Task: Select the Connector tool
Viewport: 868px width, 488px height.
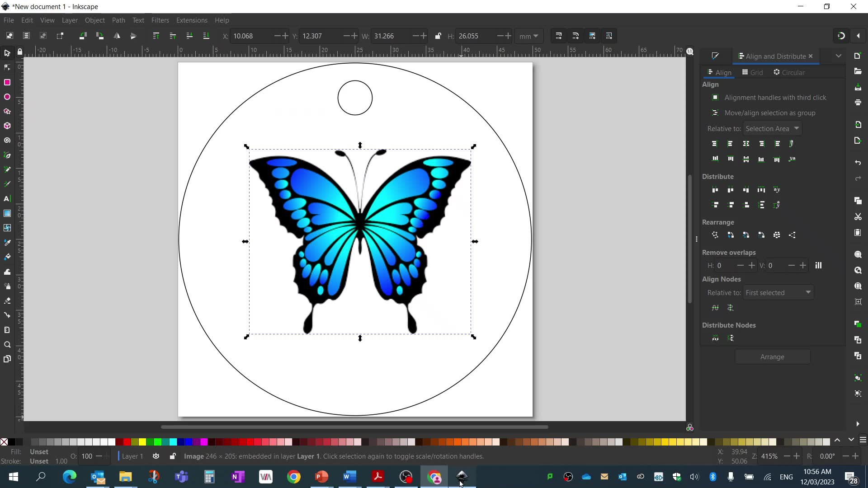Action: [7, 315]
